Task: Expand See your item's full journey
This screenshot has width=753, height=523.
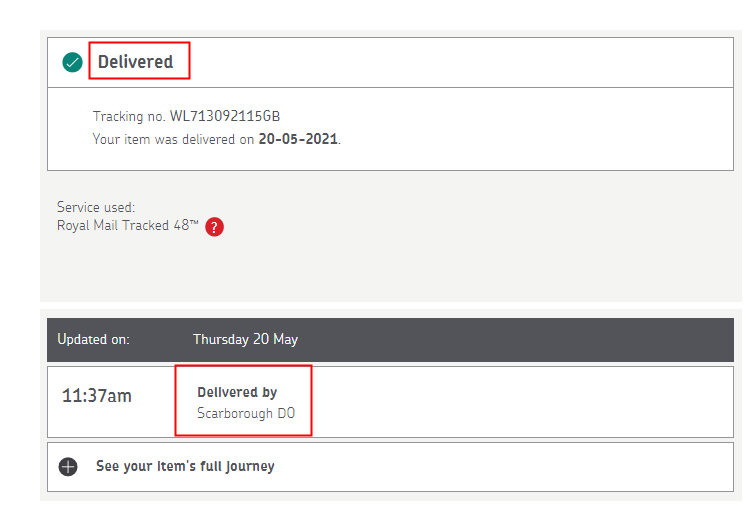Action: [185, 466]
